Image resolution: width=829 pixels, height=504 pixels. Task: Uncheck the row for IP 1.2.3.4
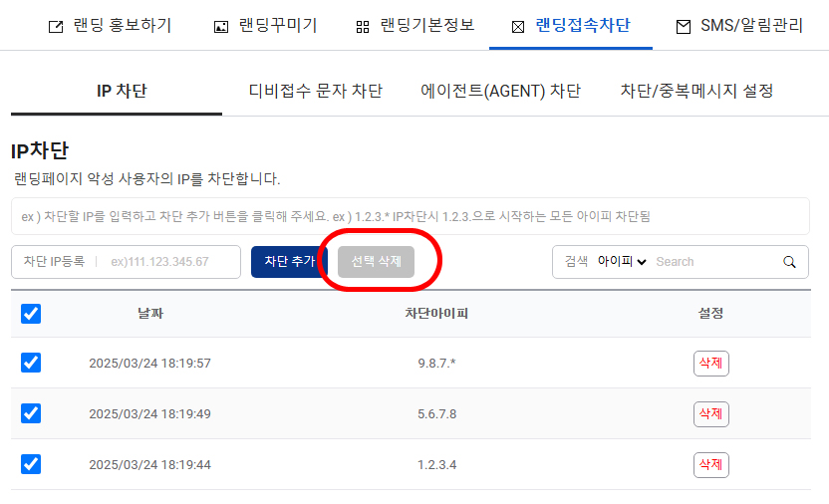pyautogui.click(x=31, y=464)
